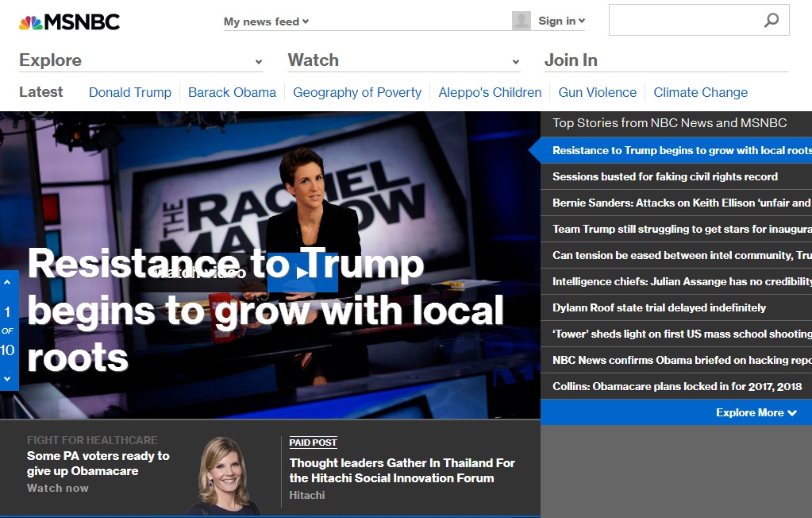Open NBC News confirms Obama briefed story
Image resolution: width=812 pixels, height=518 pixels.
tap(676, 360)
